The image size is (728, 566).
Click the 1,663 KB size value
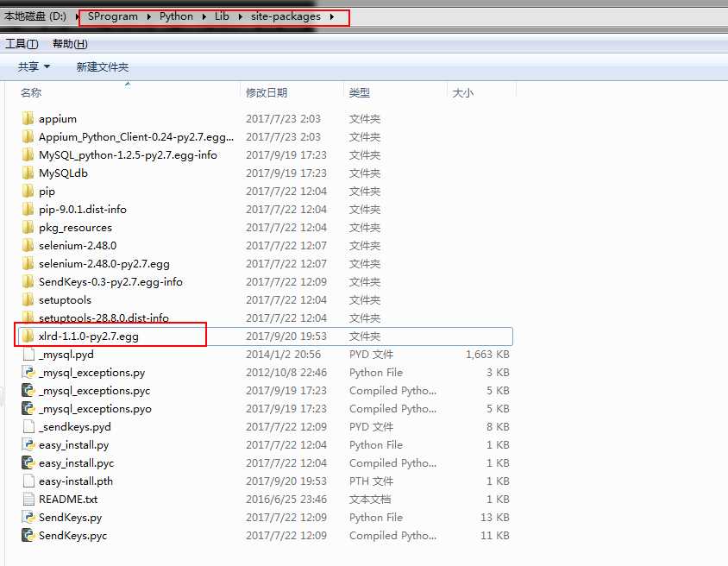pos(487,355)
